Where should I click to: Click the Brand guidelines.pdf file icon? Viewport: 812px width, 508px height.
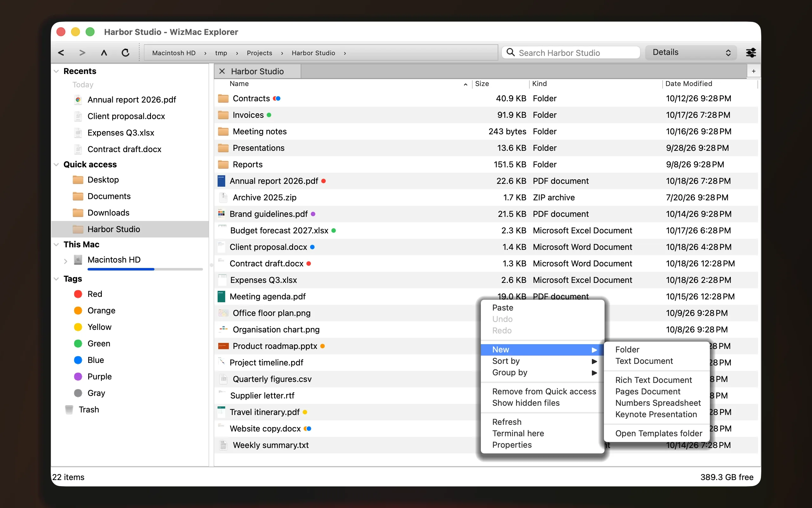click(x=221, y=214)
